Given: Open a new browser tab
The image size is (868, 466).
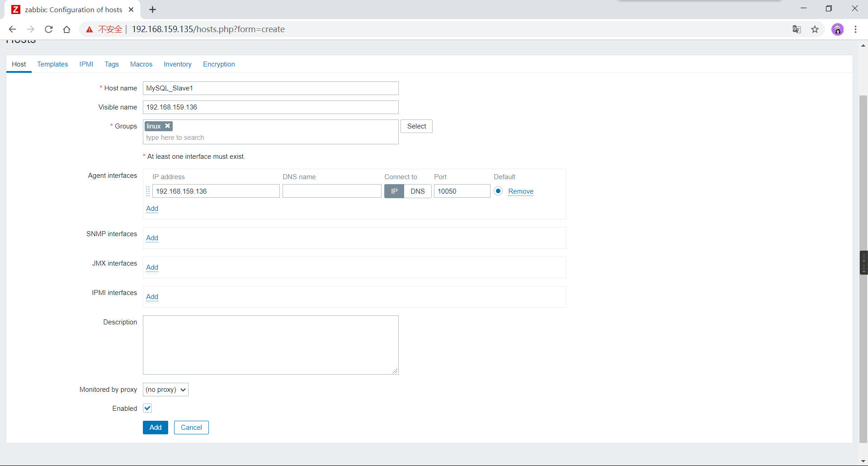Looking at the screenshot, I should [153, 10].
